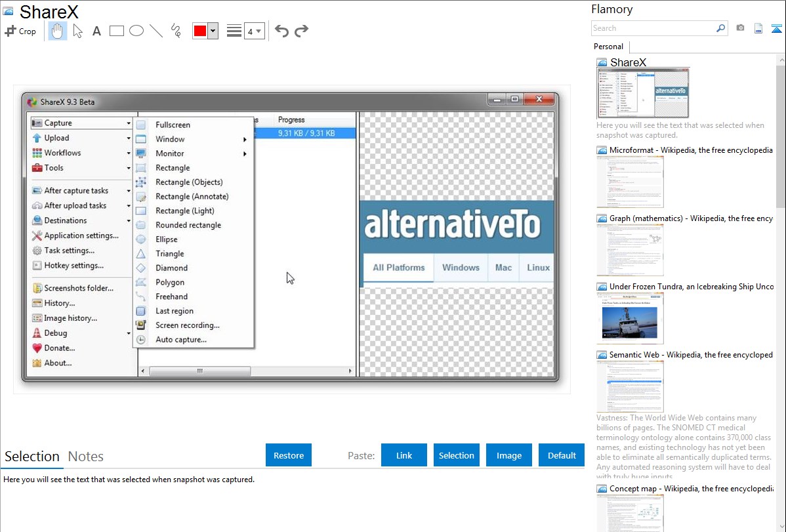The width and height of the screenshot is (786, 532).
Task: Click the Restore button
Action: 289,455
